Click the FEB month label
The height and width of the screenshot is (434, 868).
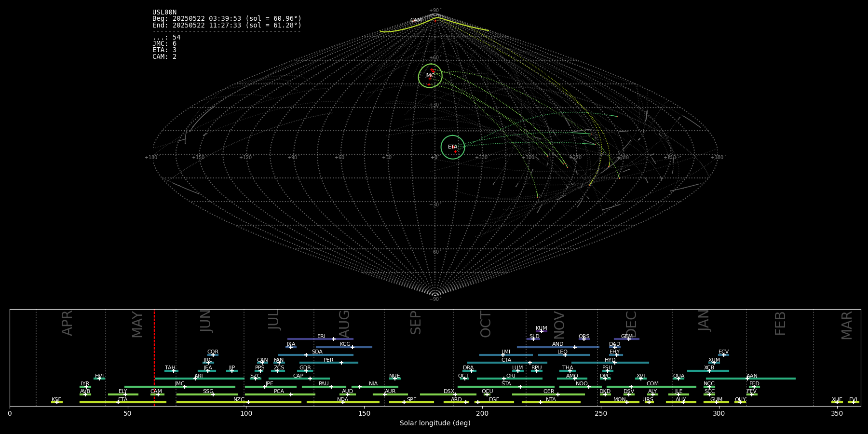click(780, 323)
